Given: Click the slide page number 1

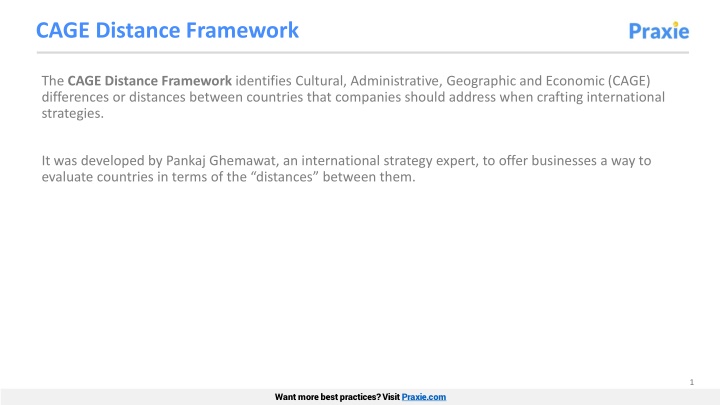Looking at the screenshot, I should click(692, 382).
